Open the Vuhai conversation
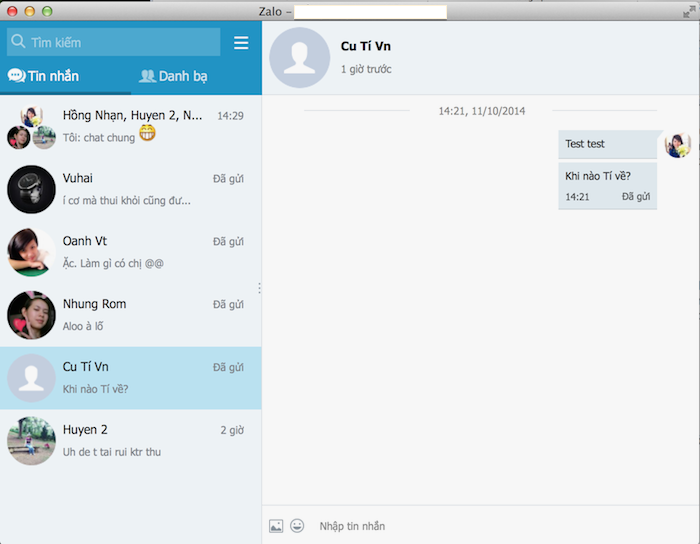 coord(131,190)
